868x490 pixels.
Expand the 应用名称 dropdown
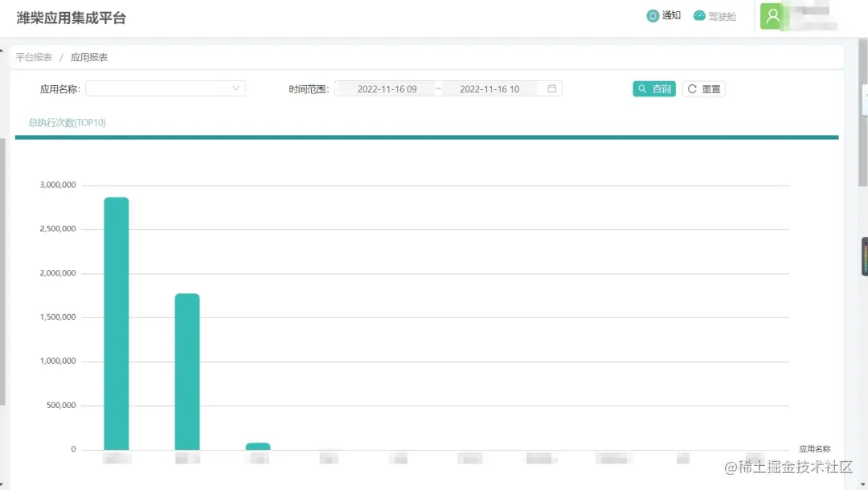pos(165,88)
